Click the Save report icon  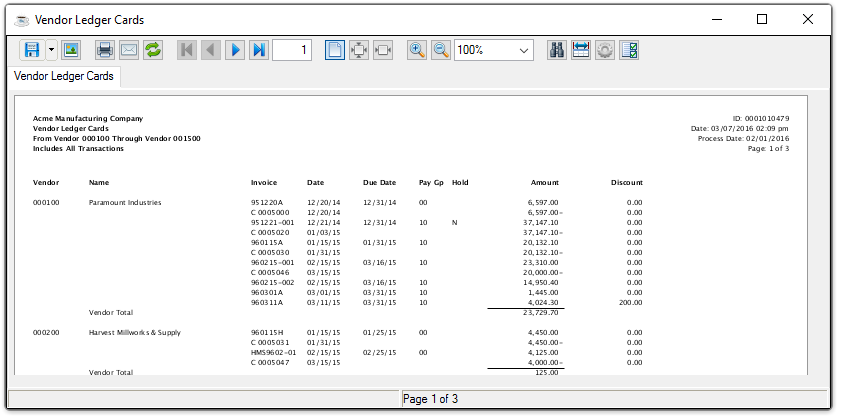32,50
